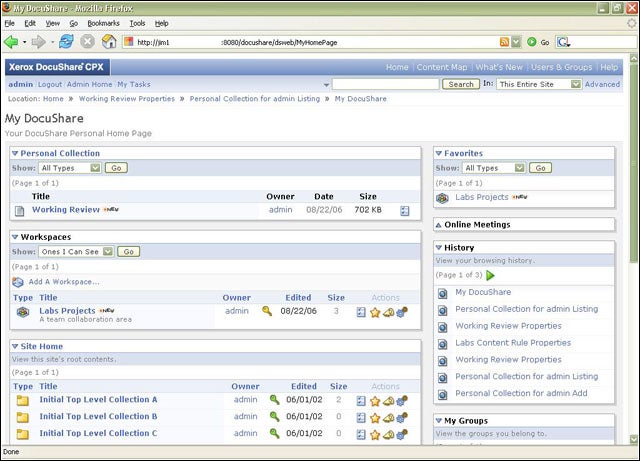Go to next History page green arrow

tap(491, 275)
